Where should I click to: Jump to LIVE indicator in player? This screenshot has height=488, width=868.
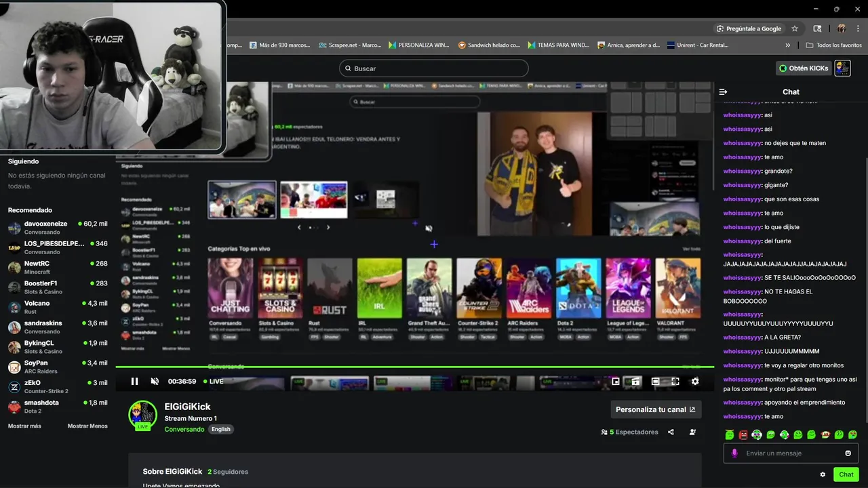click(212, 382)
